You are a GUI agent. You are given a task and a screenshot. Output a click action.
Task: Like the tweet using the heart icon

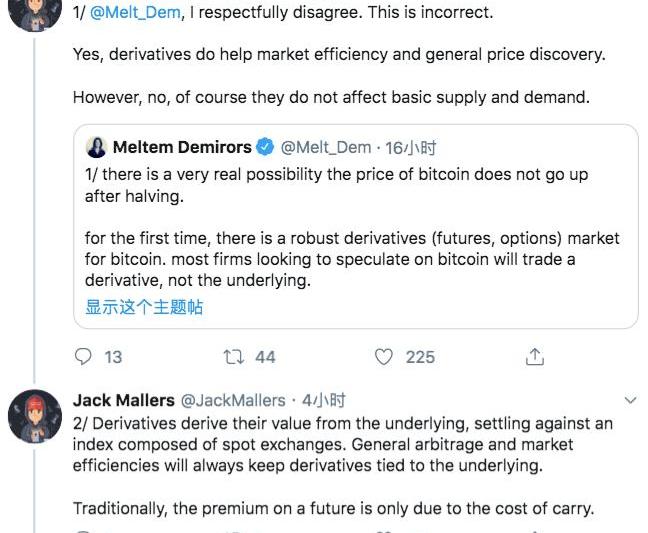point(384,357)
